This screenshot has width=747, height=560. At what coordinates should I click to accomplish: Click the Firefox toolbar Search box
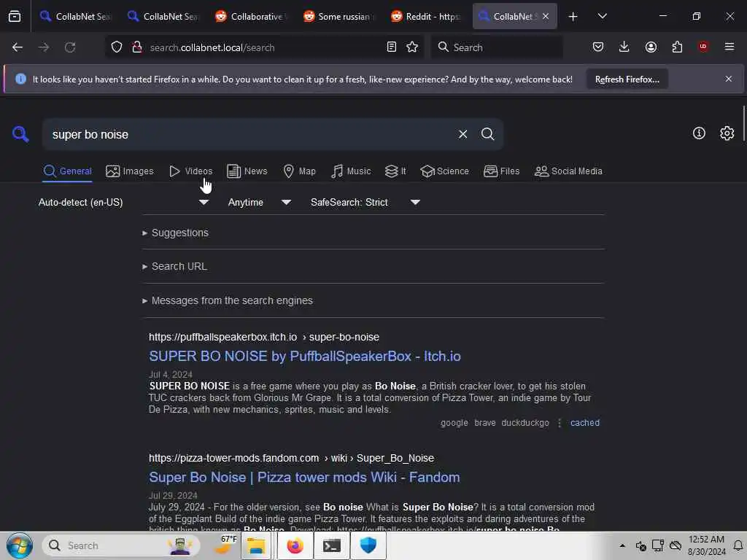(x=497, y=47)
